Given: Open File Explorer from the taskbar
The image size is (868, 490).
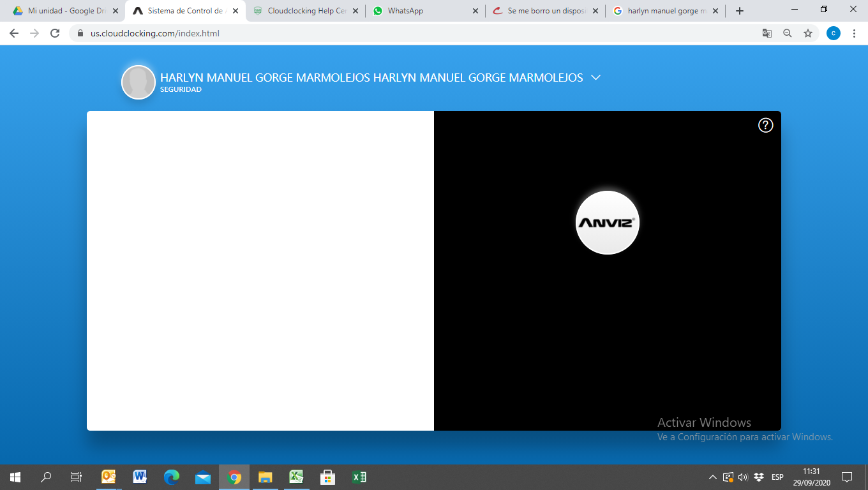Looking at the screenshot, I should pos(266,477).
